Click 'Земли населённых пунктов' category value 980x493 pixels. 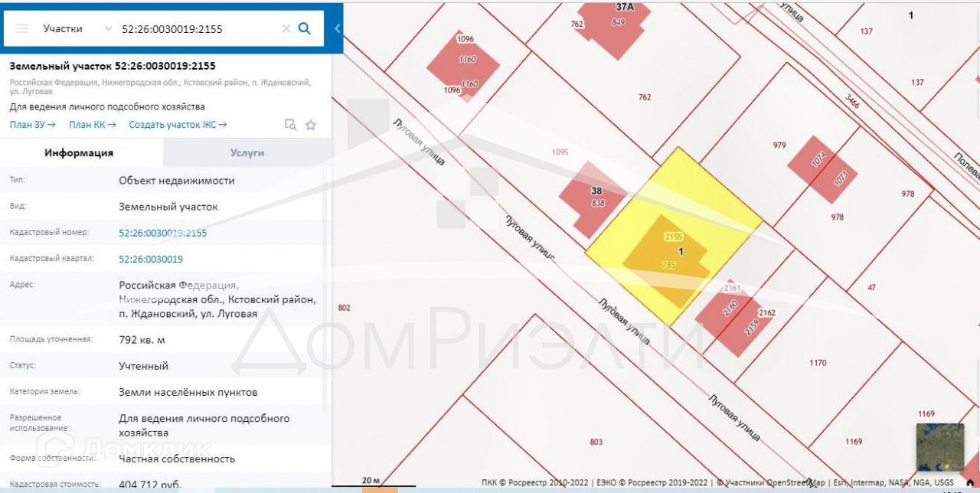(x=188, y=392)
